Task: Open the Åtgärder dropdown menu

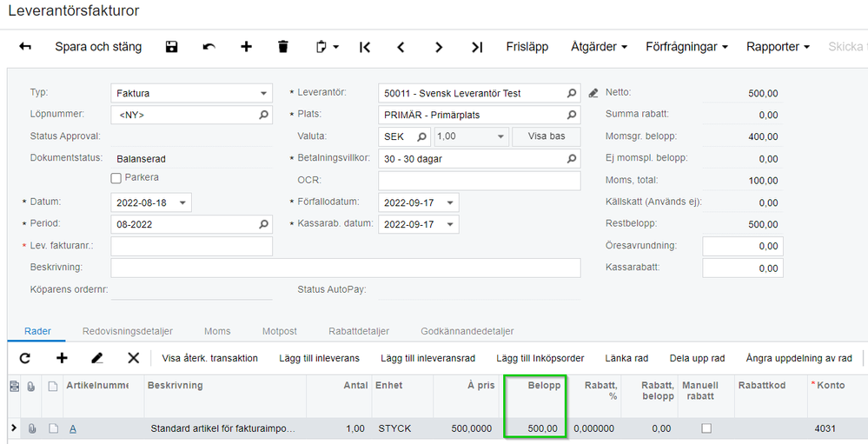Action: point(599,47)
